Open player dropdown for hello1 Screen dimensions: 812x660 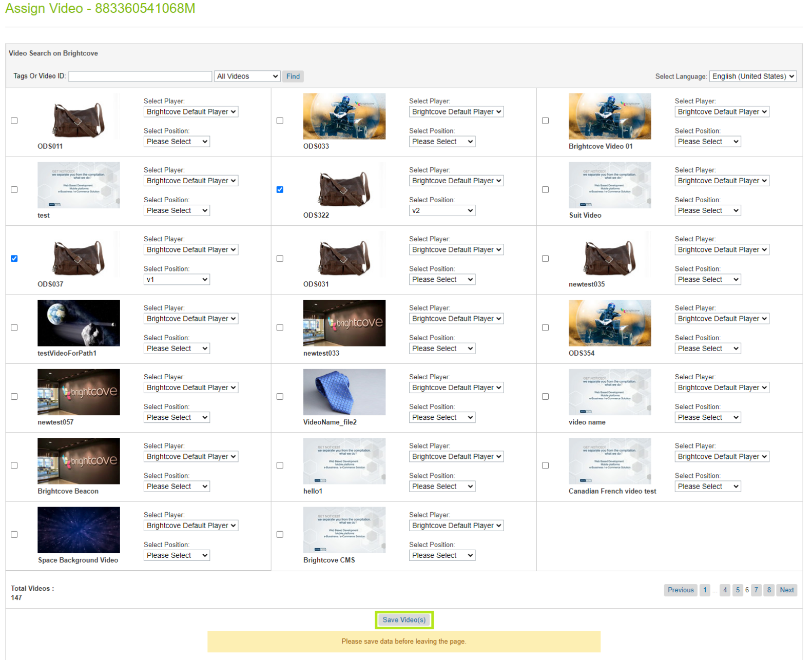pos(456,456)
